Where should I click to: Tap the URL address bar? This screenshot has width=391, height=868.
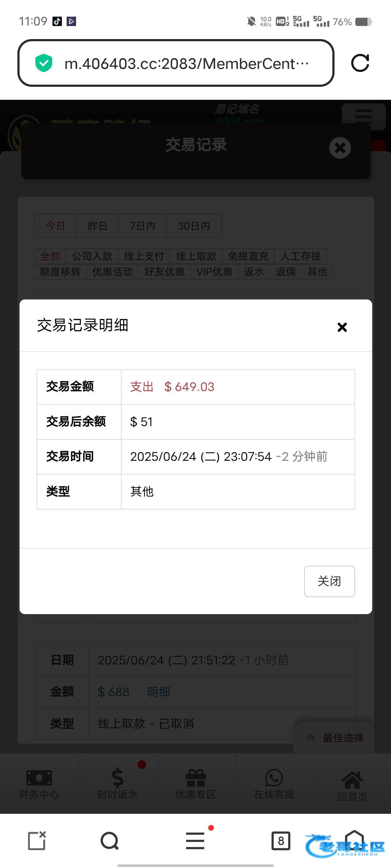pyautogui.click(x=181, y=64)
